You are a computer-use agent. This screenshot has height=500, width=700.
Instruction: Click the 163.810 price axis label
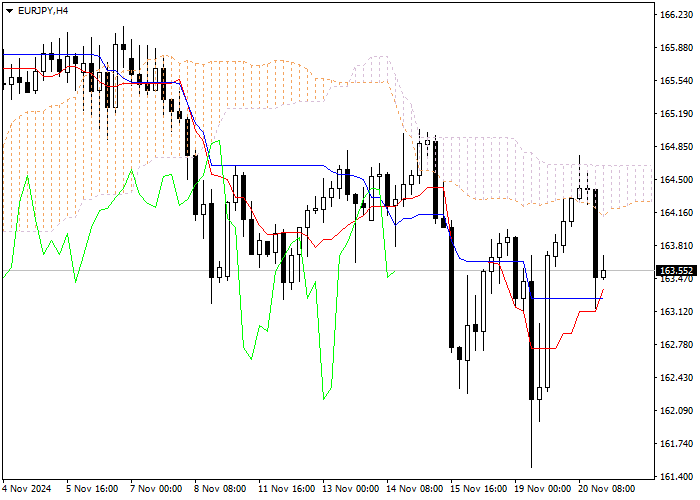pyautogui.click(x=676, y=246)
